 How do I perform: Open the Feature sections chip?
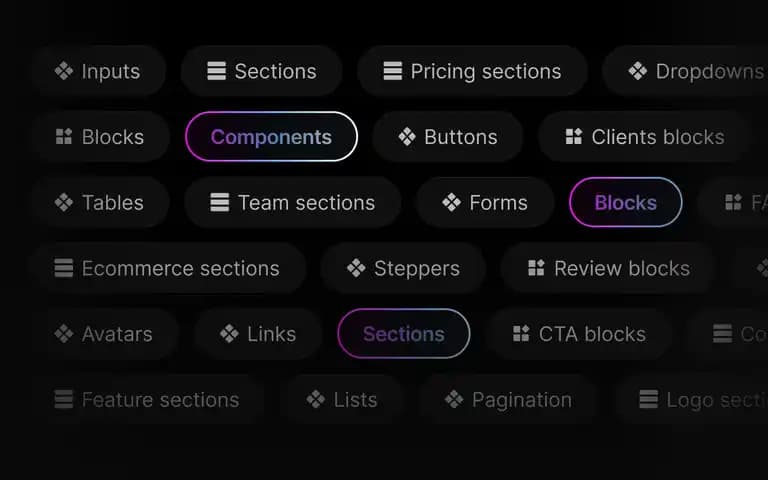point(147,399)
